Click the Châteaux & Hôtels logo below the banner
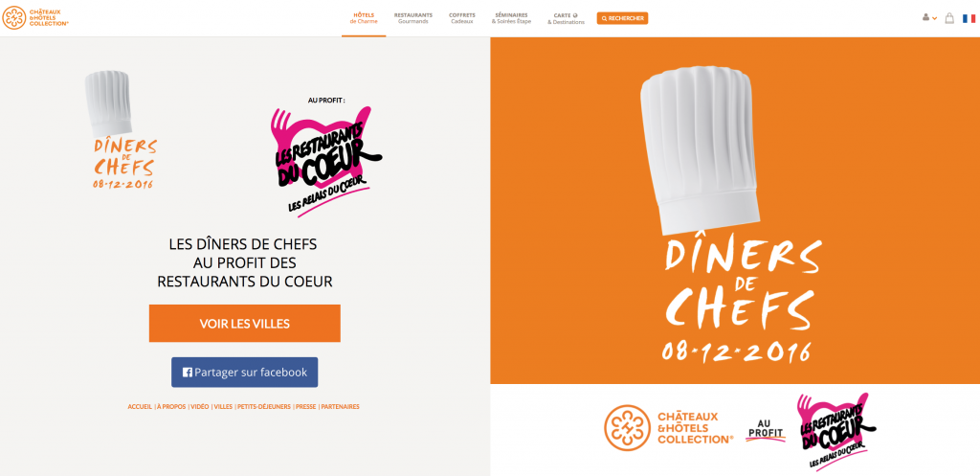980x476 pixels. 668,428
